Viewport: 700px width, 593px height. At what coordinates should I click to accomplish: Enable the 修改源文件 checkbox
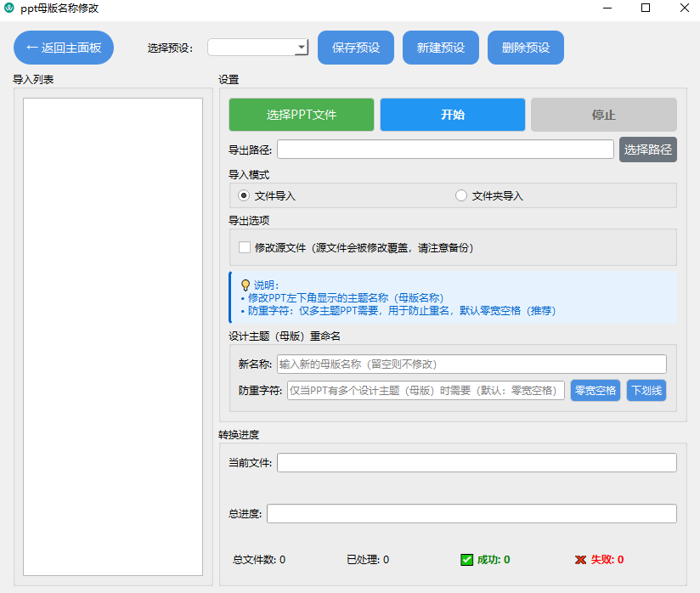click(245, 248)
